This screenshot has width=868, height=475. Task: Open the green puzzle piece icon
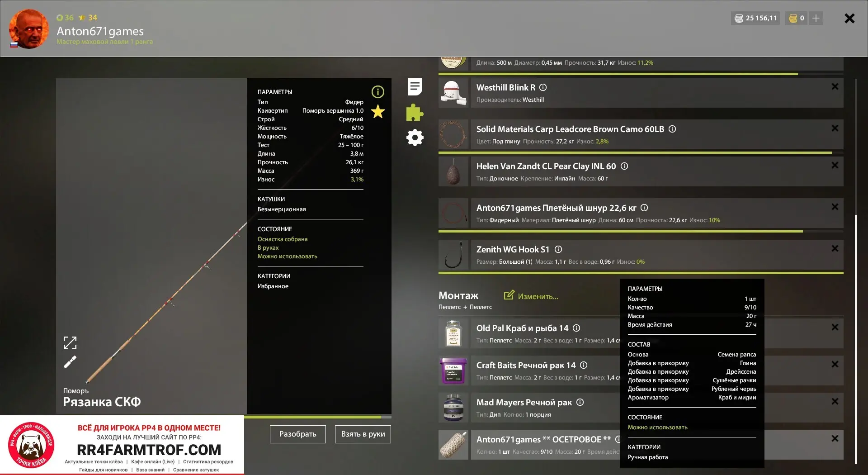click(x=415, y=112)
